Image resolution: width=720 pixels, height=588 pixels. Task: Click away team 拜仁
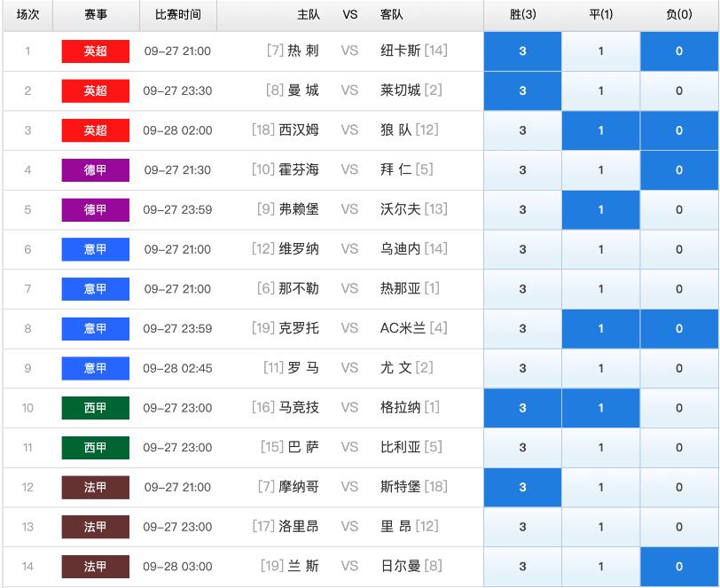click(x=395, y=169)
